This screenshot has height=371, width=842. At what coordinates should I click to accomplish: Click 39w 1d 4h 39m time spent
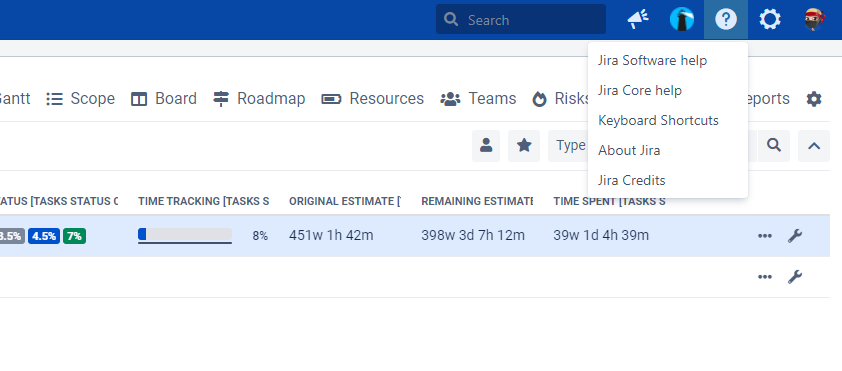[x=601, y=236]
